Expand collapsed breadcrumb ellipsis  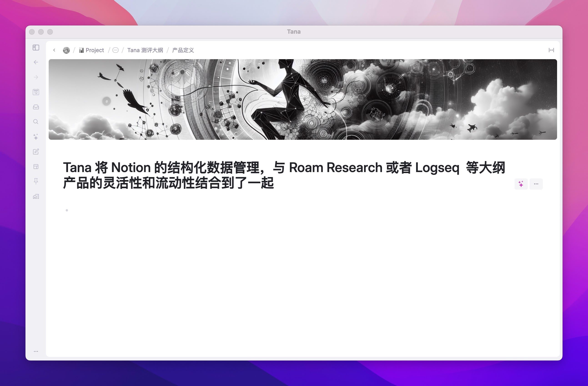click(115, 50)
